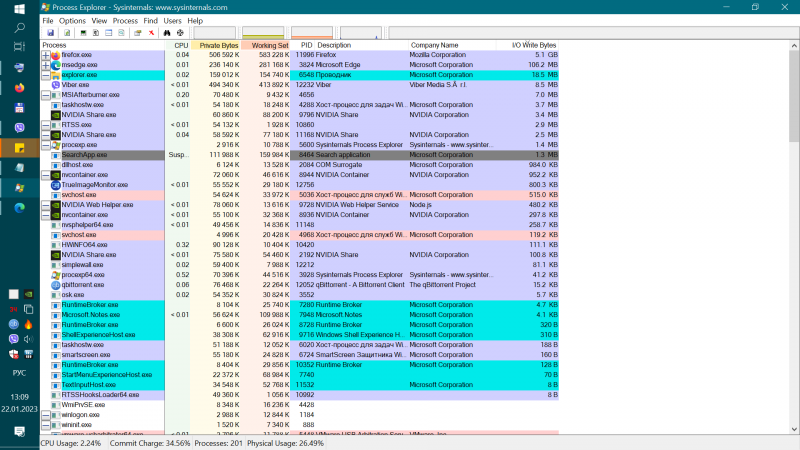
Task: Click the flame tray icon
Action: [29, 324]
